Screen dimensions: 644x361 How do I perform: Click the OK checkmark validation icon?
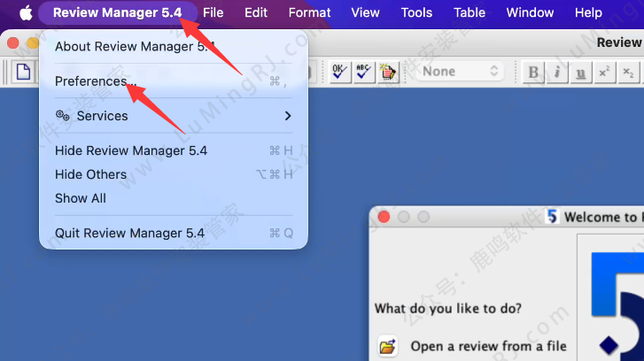pyautogui.click(x=339, y=72)
